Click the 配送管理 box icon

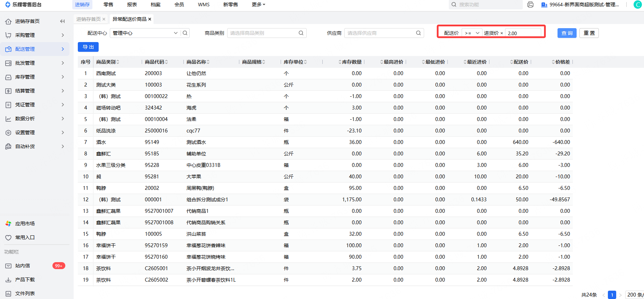[x=8, y=49]
